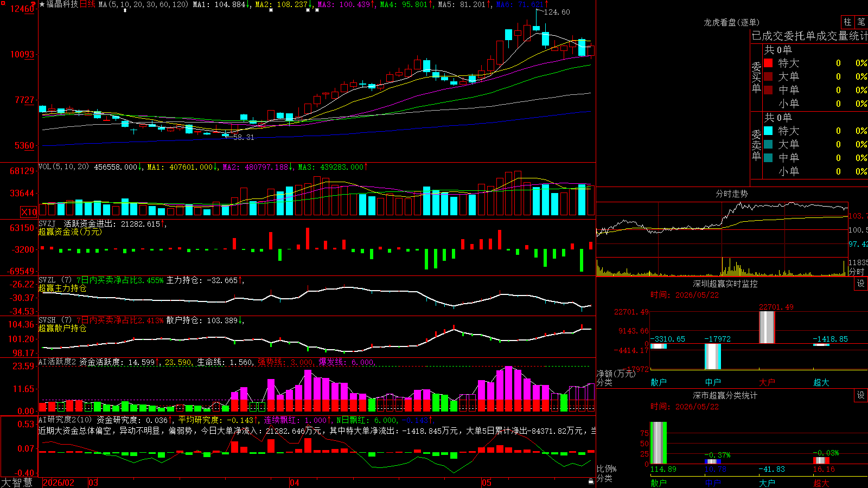868x488 pixels.
Task: Click the 大户 bar labeled 22701.49
Action: (x=767, y=327)
